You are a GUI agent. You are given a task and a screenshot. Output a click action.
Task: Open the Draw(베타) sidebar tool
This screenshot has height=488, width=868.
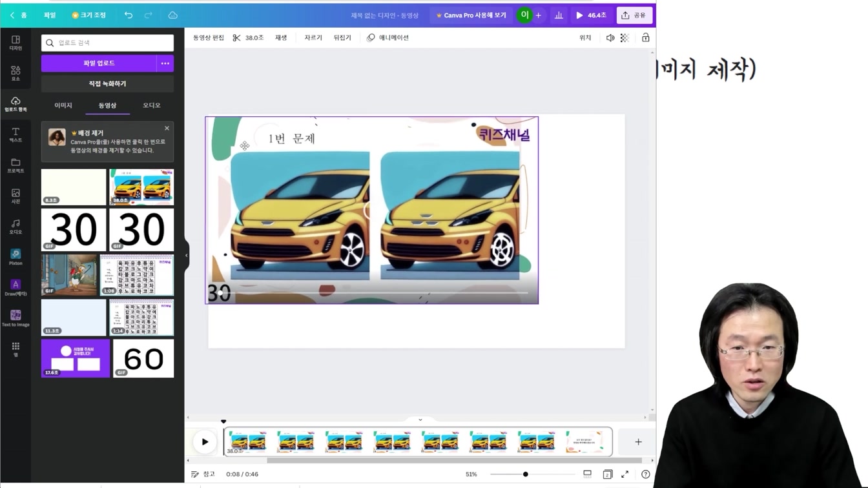(x=15, y=288)
